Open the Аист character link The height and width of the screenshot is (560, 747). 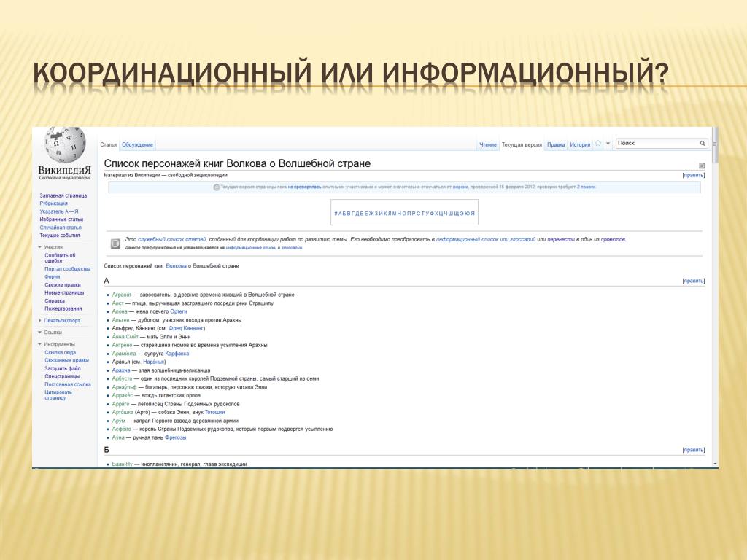(117, 303)
